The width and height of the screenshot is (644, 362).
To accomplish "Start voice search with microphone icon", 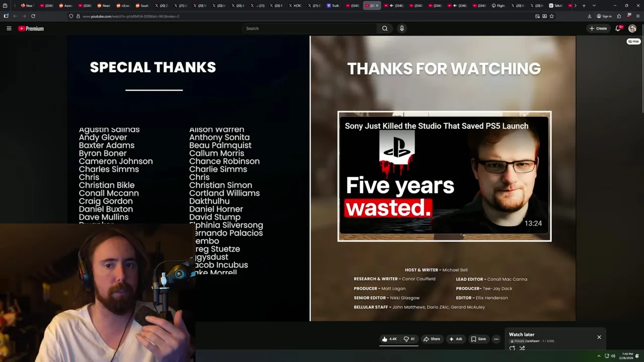I will 401,29.
